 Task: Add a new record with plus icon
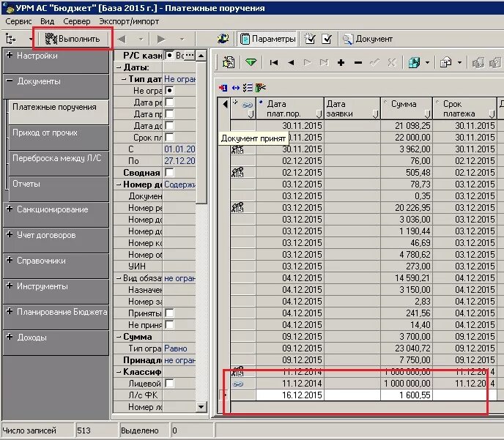341,62
